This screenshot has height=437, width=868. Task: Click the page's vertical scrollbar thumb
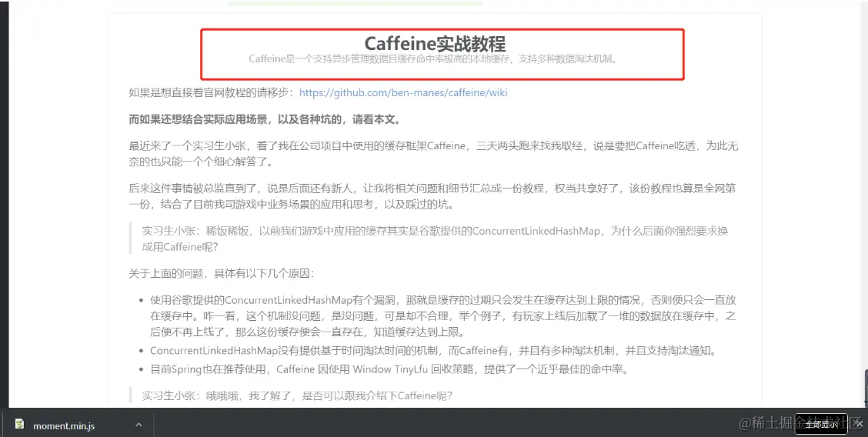(x=865, y=387)
